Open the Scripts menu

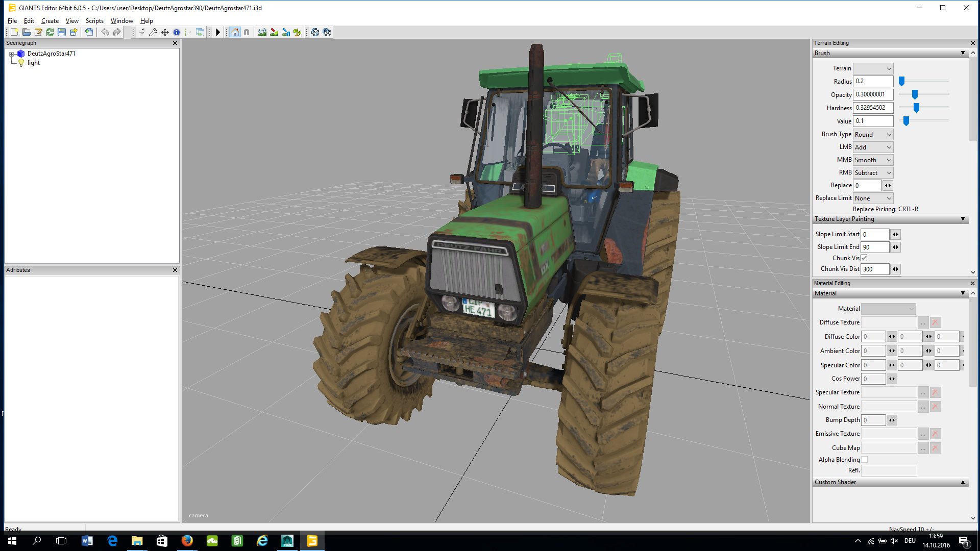click(94, 21)
